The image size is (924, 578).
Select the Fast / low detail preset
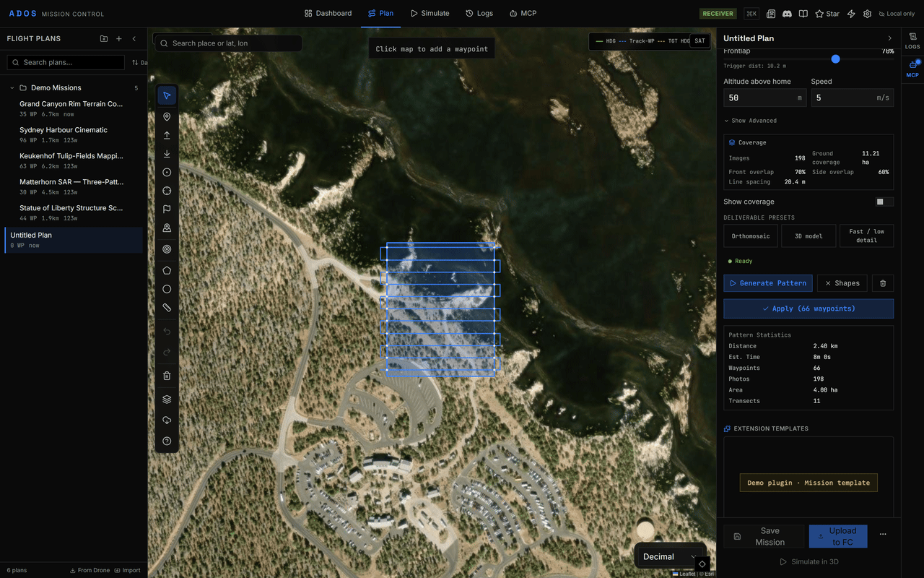pos(866,236)
